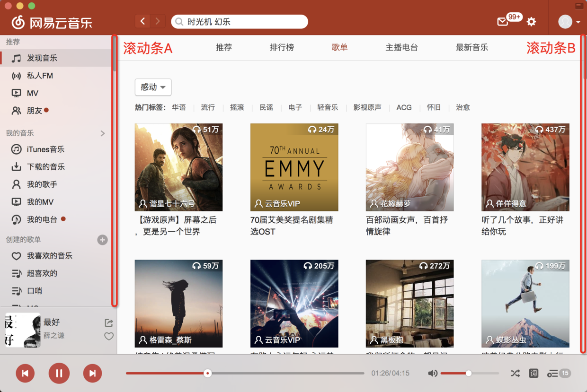
Task: Create a new playlist with the plus button
Action: click(x=102, y=240)
